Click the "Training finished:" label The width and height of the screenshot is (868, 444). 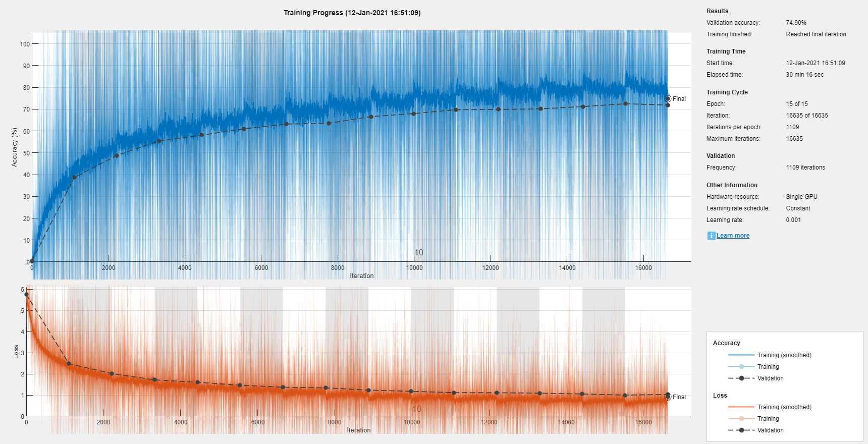coord(729,34)
